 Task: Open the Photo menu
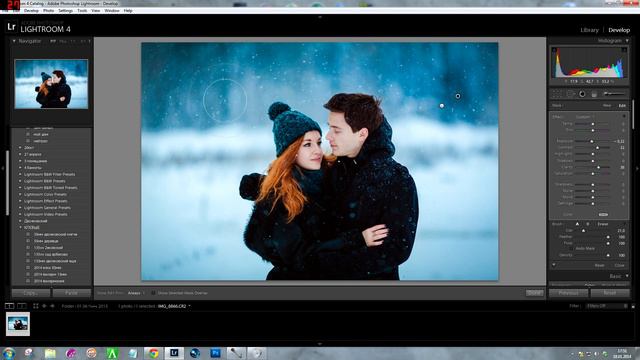coord(49,11)
